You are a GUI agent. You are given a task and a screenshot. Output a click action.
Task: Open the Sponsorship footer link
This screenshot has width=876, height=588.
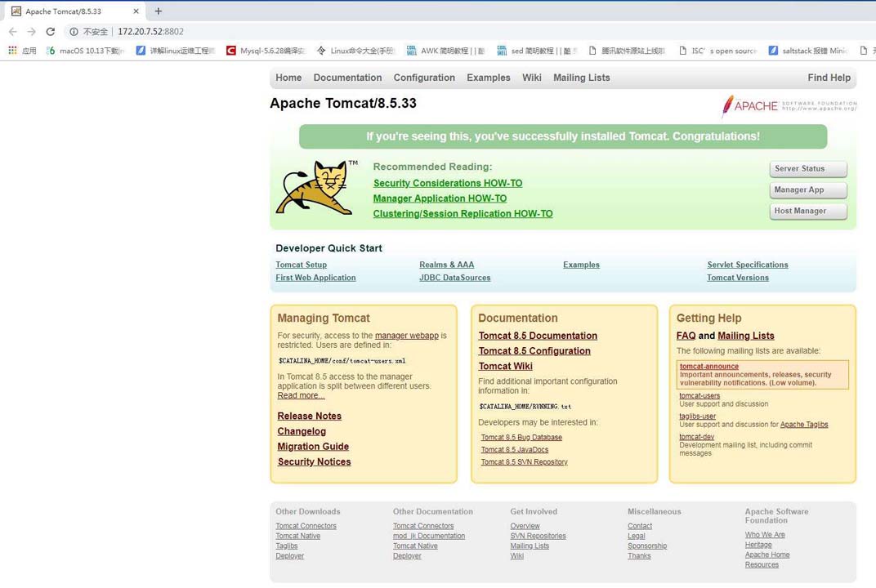point(647,546)
